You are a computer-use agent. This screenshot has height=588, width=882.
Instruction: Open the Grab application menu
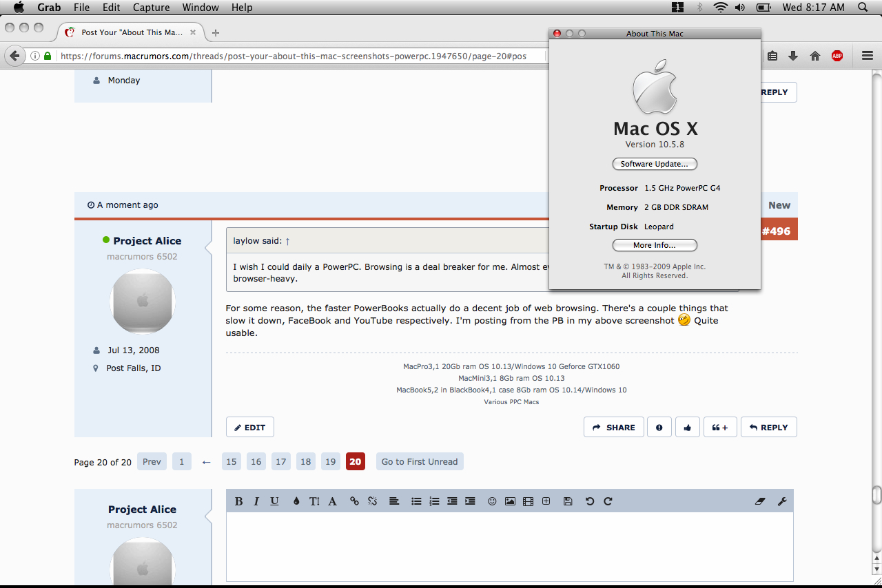coord(49,8)
